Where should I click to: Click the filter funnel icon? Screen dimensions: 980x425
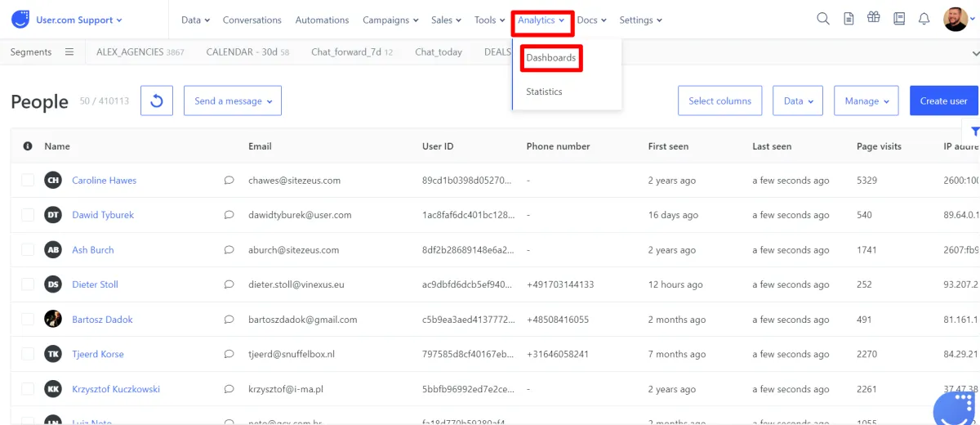[975, 131]
